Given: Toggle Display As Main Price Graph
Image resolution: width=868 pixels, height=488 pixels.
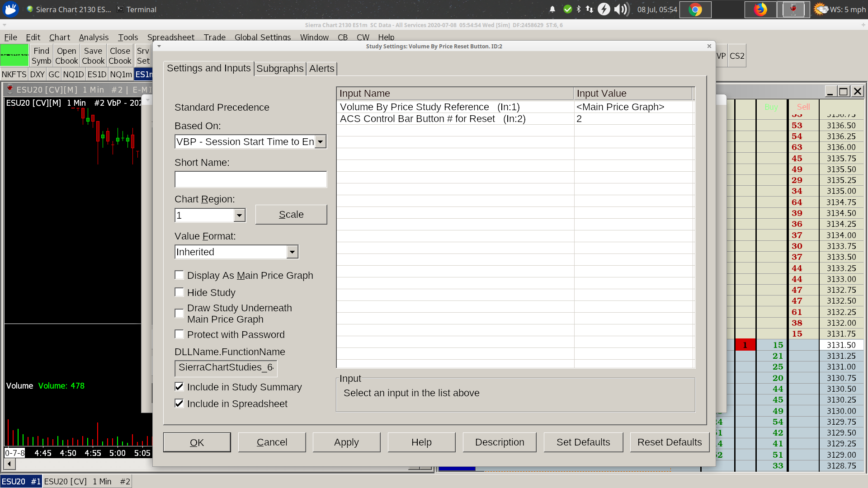Looking at the screenshot, I should (x=179, y=275).
